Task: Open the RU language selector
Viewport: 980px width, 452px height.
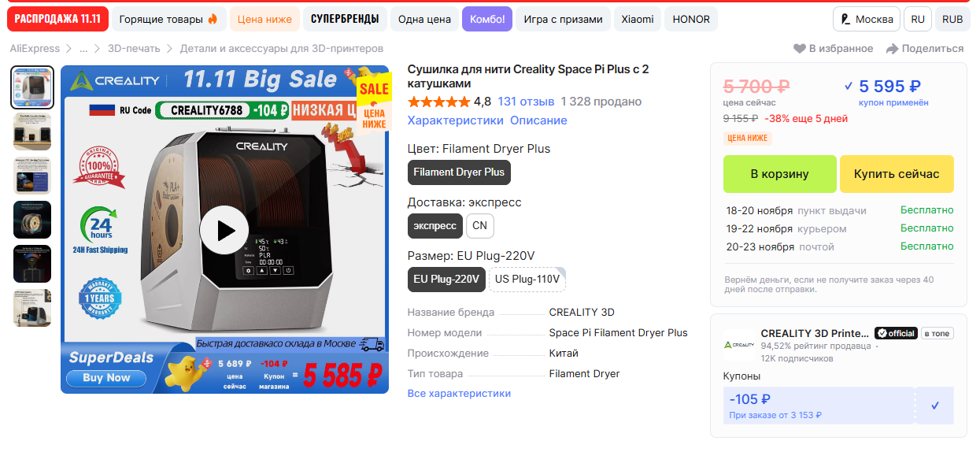Action: point(918,19)
